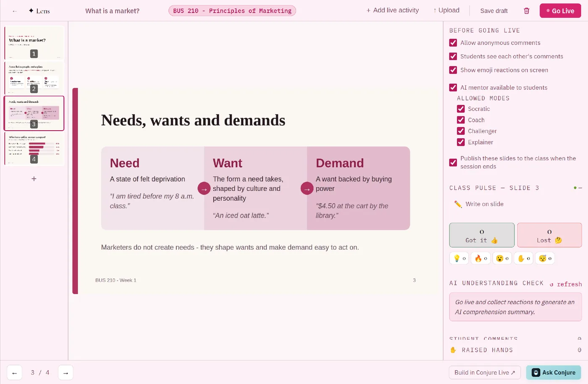Click the arrow between Want and Demand
The height and width of the screenshot is (384, 588).
(x=307, y=189)
